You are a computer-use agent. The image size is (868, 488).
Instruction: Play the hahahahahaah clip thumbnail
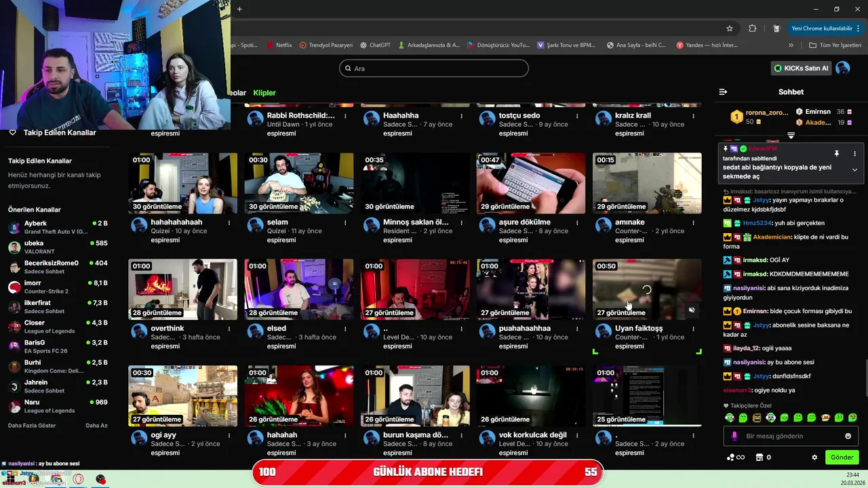(x=183, y=183)
